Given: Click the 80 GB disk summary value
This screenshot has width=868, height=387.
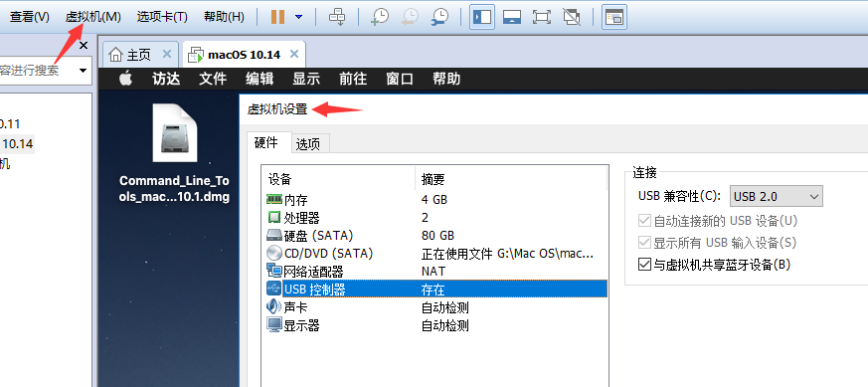Looking at the screenshot, I should pos(437,236).
